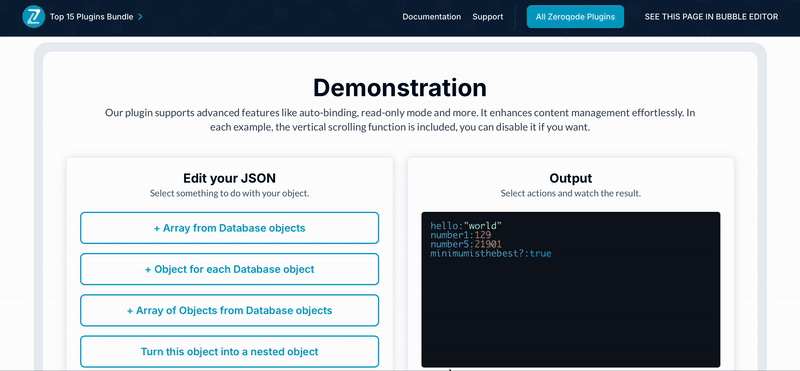The width and height of the screenshot is (800, 371).
Task: Open the Support menu item
Action: click(x=488, y=17)
